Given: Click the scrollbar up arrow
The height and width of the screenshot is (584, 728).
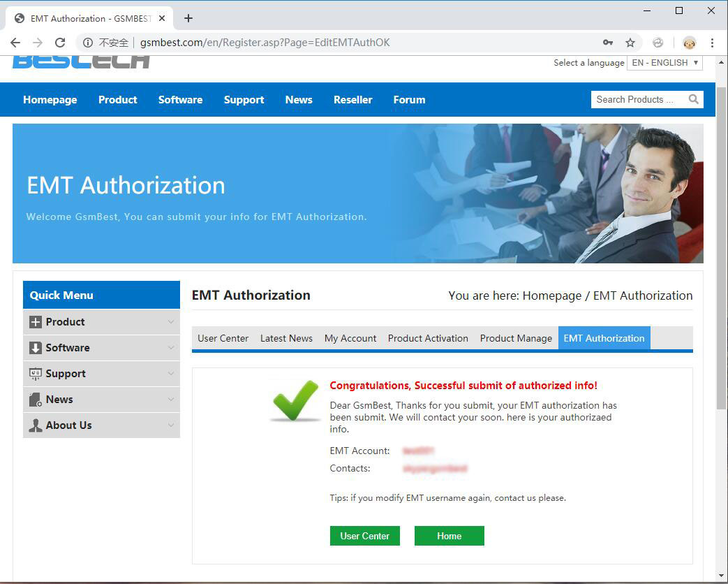Looking at the screenshot, I should tap(720, 61).
